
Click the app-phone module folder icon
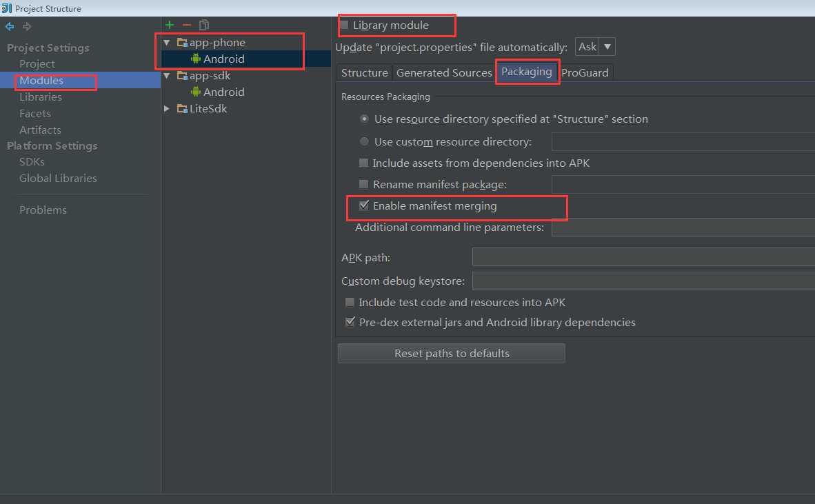click(182, 43)
